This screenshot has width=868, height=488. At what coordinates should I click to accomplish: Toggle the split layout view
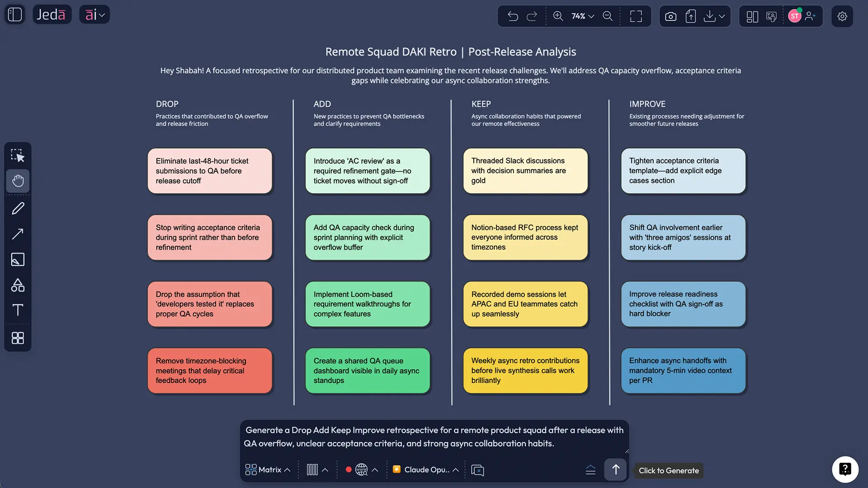point(752,16)
